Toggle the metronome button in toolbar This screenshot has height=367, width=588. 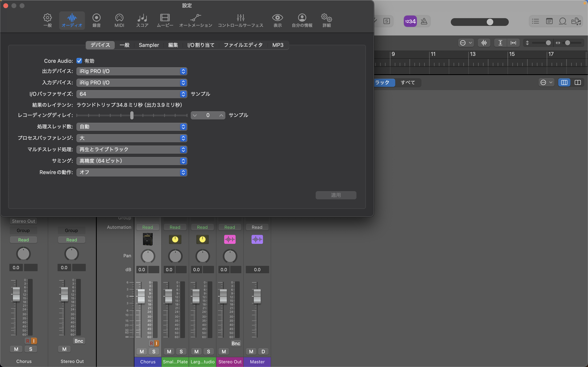tap(424, 21)
